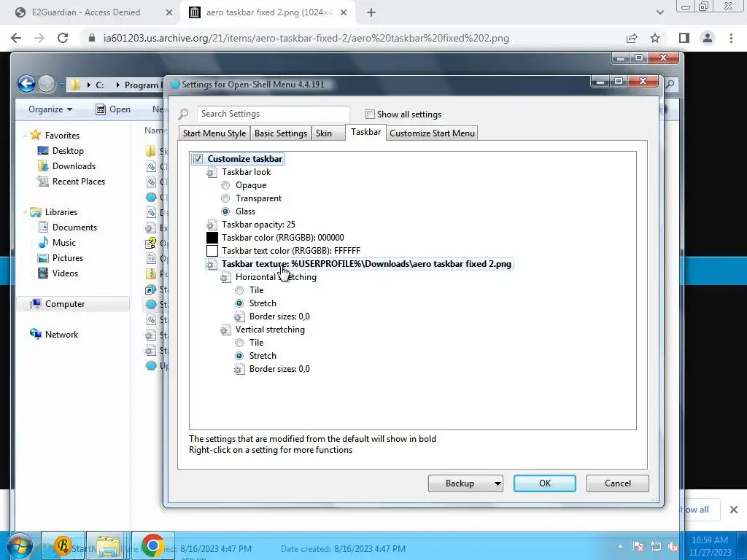
Task: Select Stretch under Vertical stretching
Action: tap(239, 356)
